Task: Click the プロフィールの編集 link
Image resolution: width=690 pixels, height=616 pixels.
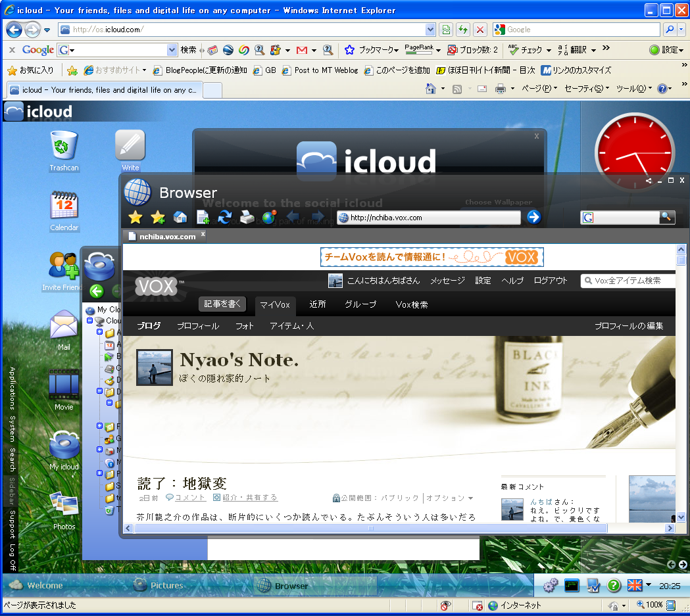Action: [x=629, y=326]
